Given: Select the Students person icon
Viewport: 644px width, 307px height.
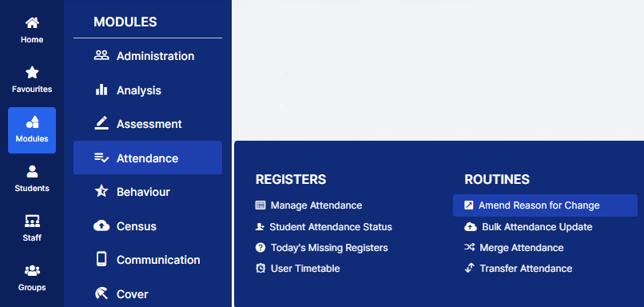Looking at the screenshot, I should click(x=32, y=171).
